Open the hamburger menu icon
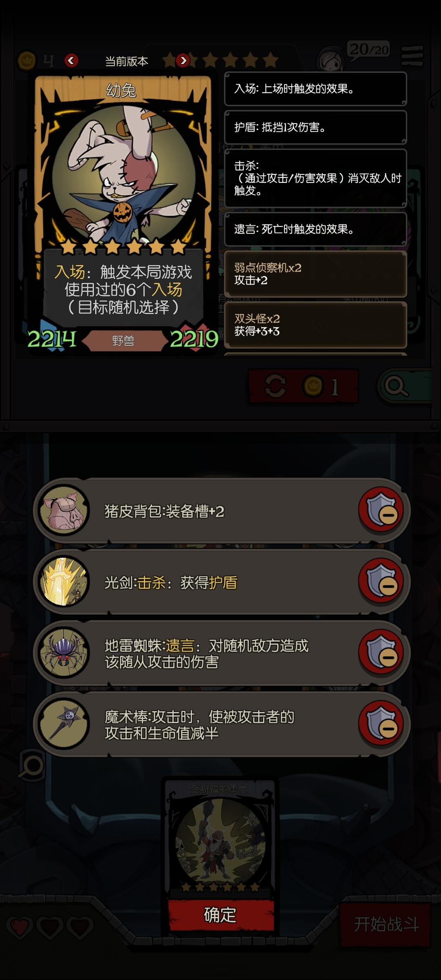This screenshot has width=441, height=980. (412, 56)
